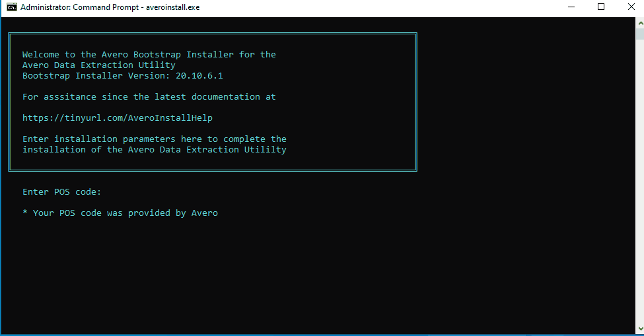Minimize the Command Prompt window
Screen dimensions: 644x336
point(571,7)
